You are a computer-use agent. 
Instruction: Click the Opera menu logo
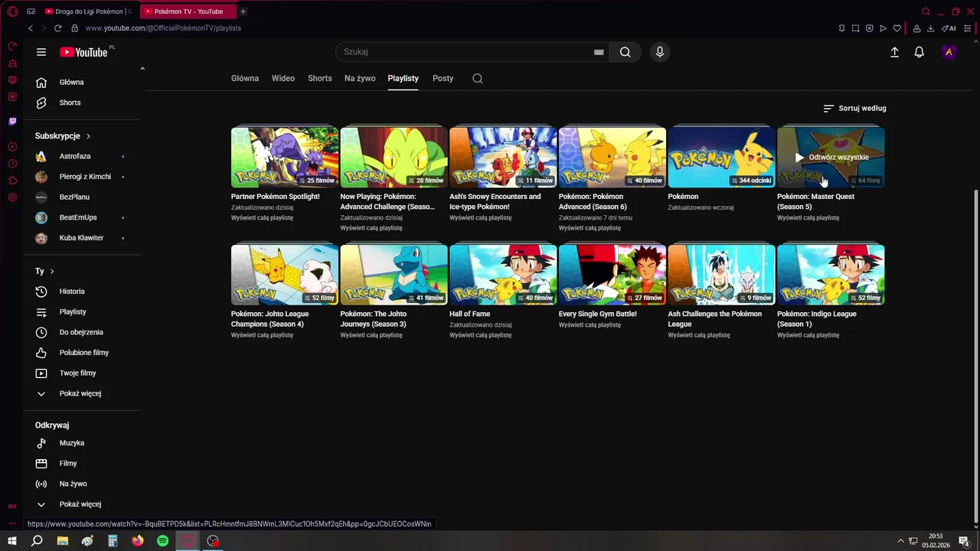coord(12,11)
